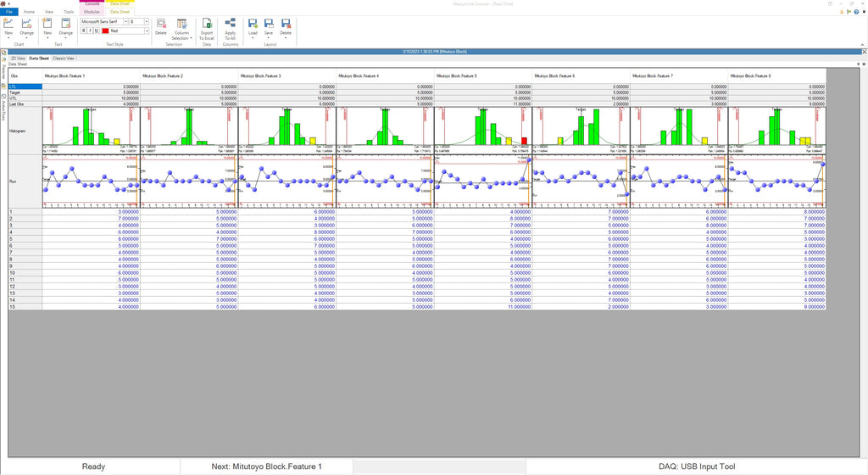
Task: Select the Histogram row header
Action: click(25, 131)
